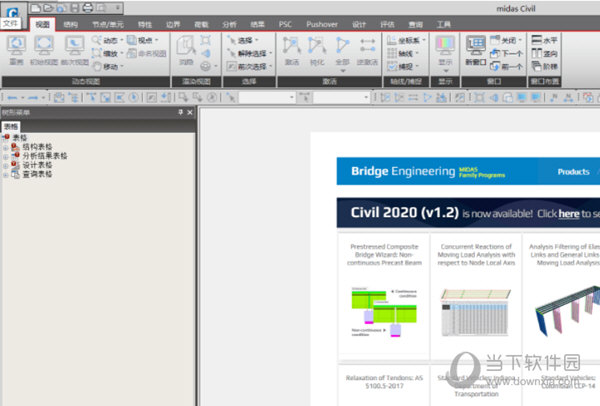Pin the tree menu panel
This screenshot has width=600, height=406.
(x=180, y=113)
